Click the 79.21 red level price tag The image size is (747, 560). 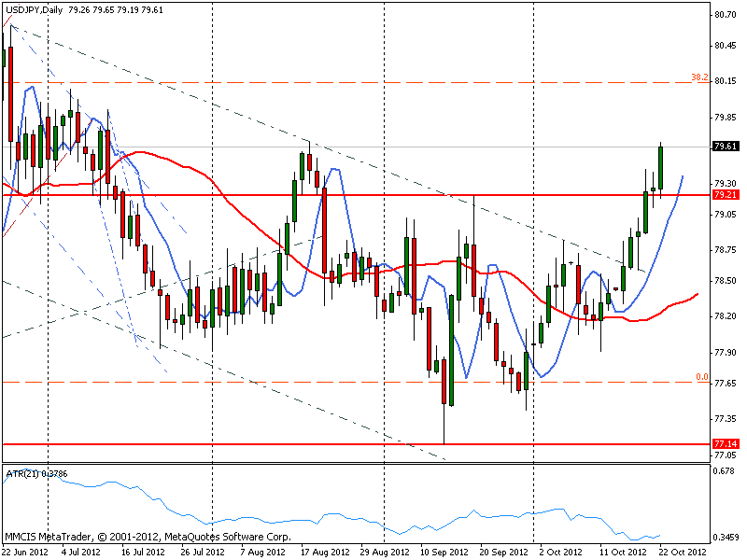click(x=726, y=195)
